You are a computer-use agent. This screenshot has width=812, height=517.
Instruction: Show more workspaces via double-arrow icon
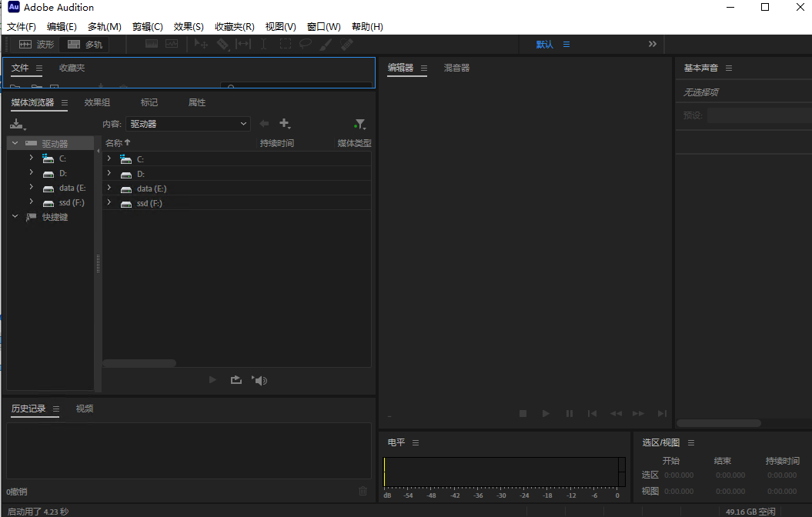coord(653,44)
